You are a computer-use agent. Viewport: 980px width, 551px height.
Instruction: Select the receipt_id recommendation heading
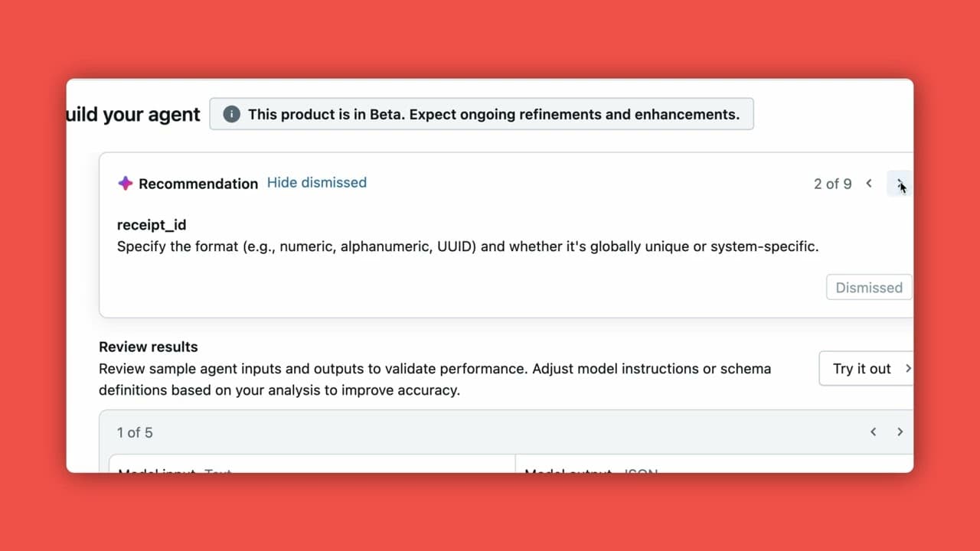click(152, 224)
